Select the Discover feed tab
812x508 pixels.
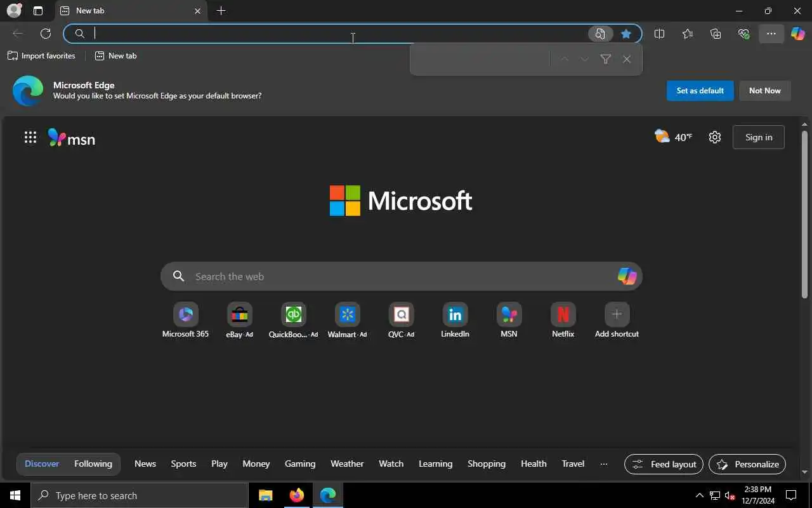[42, 464]
